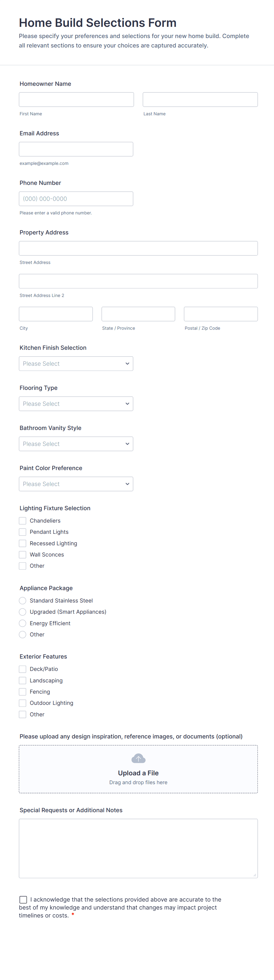Choose Standard Stainless Steel appliance package
This screenshot has width=274, height=980.
click(23, 600)
